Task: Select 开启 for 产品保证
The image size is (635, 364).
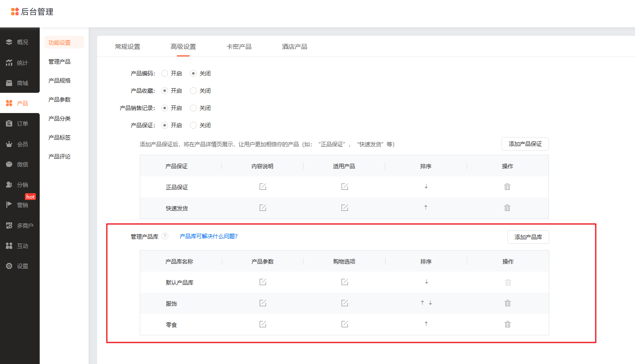Action: pyautogui.click(x=165, y=125)
